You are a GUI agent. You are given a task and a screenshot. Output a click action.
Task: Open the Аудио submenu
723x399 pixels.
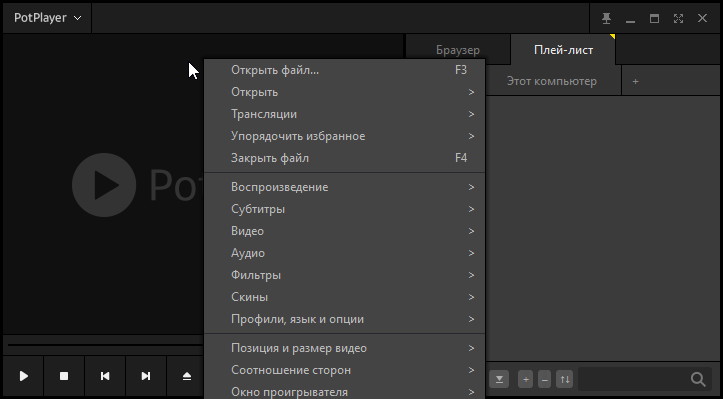(344, 253)
